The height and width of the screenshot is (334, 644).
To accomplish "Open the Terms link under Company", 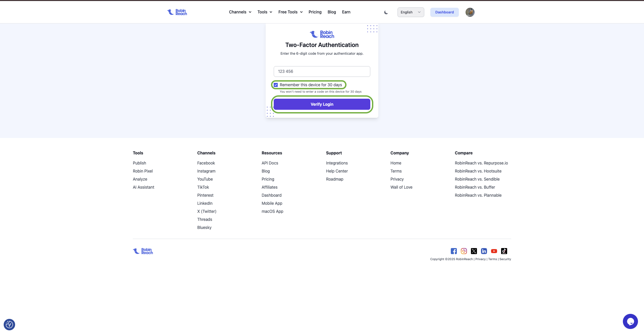I will pos(396,171).
